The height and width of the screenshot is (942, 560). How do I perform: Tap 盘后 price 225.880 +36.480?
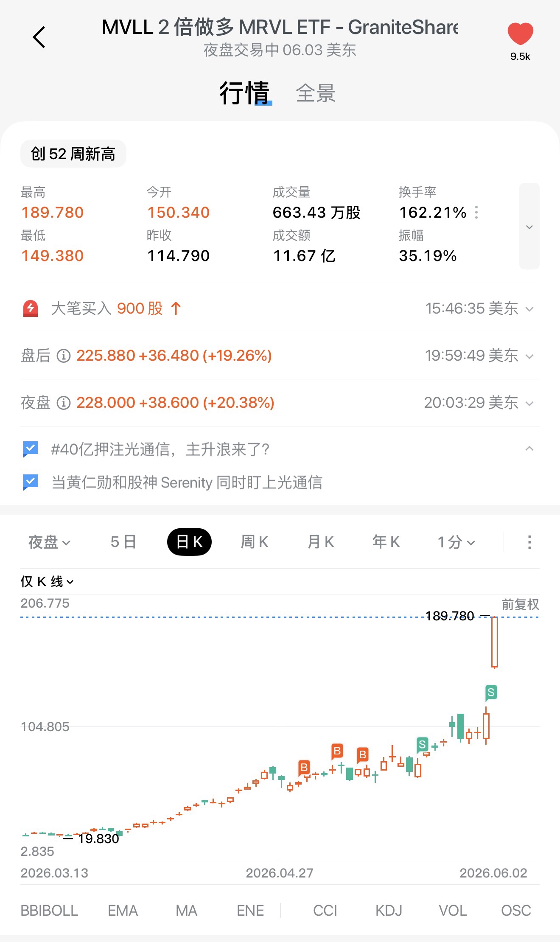(x=174, y=356)
